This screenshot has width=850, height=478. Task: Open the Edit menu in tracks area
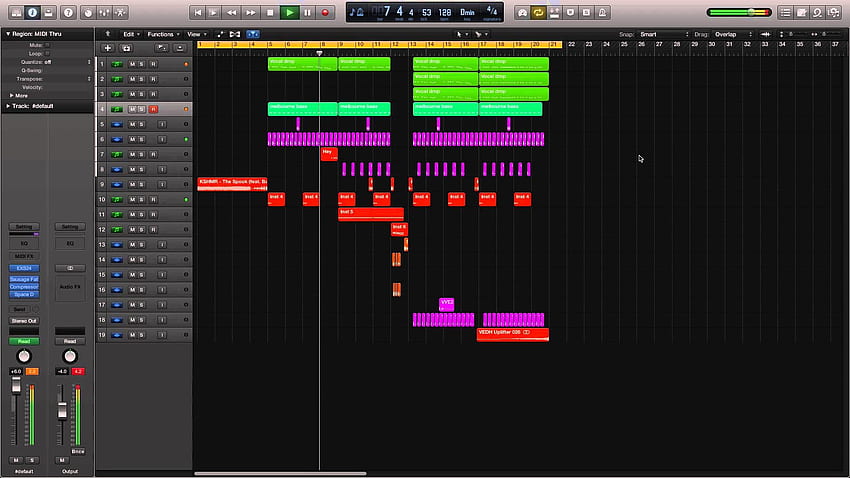coord(131,34)
